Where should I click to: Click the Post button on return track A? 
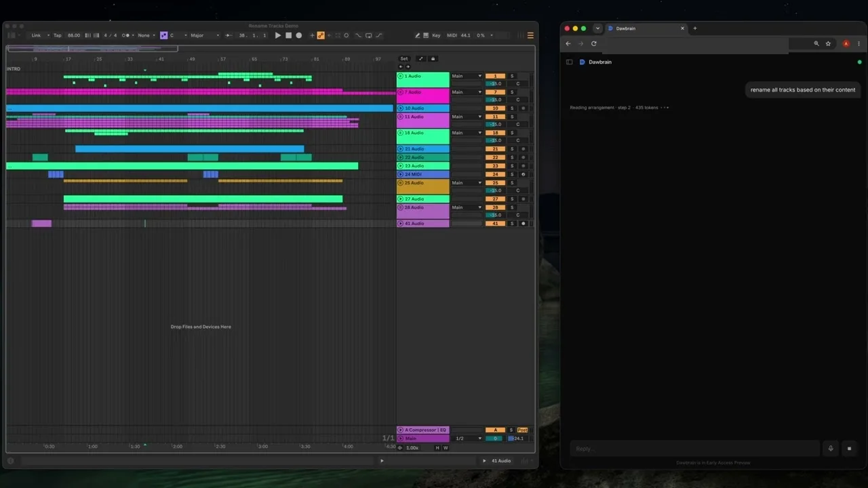[522, 430]
